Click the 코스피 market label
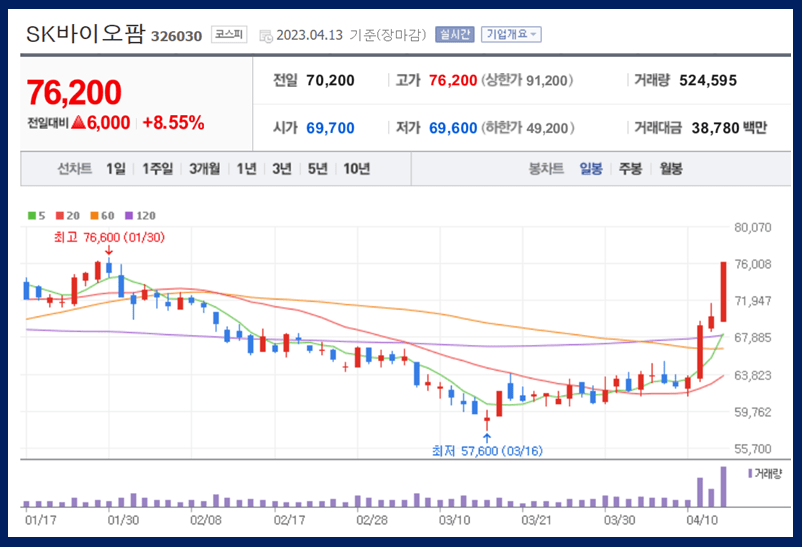802x547 pixels. pyautogui.click(x=229, y=34)
